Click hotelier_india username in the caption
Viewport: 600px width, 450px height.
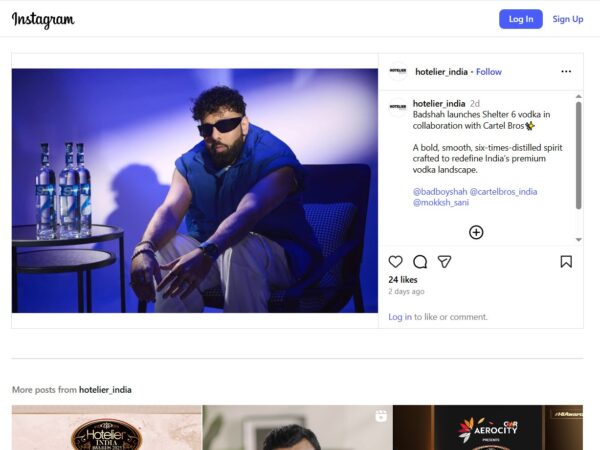pos(439,103)
